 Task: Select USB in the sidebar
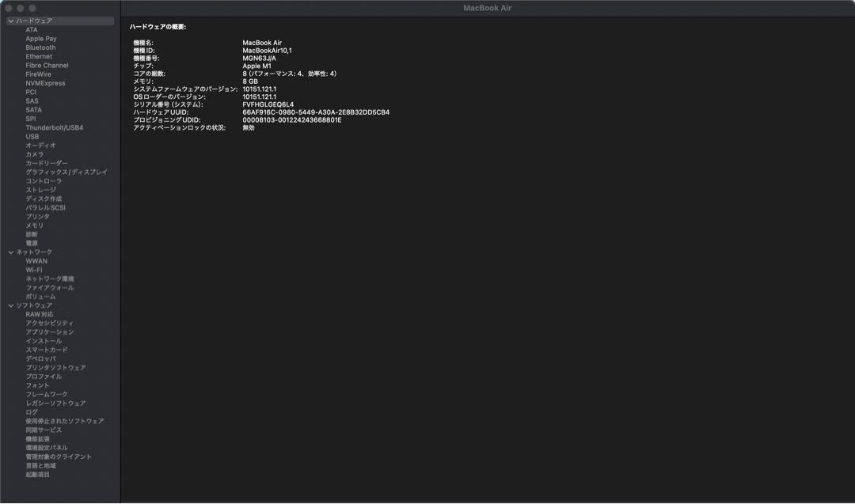click(x=32, y=137)
